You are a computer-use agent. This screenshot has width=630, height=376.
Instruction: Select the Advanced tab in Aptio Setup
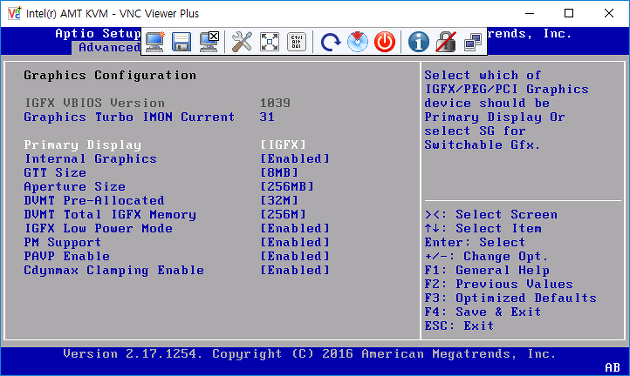pos(109,47)
